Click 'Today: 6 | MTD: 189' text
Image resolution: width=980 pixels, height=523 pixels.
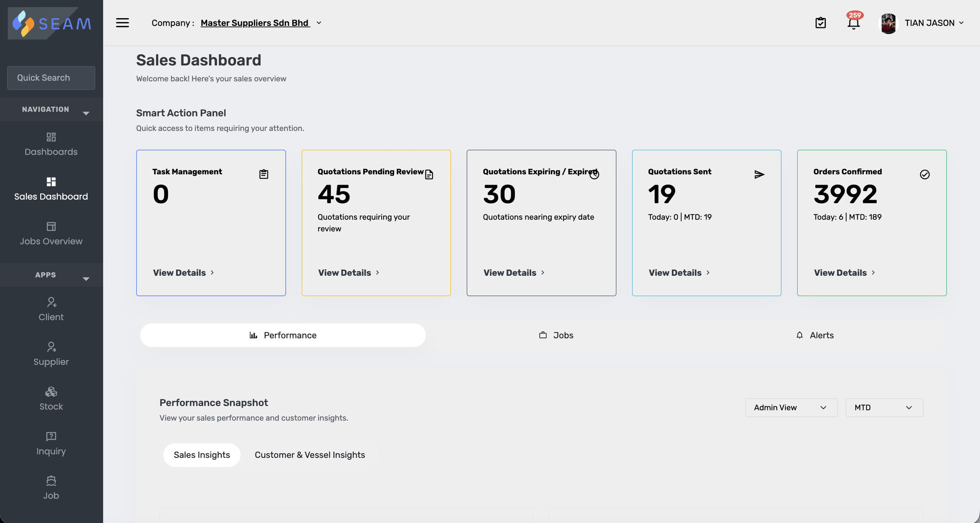(847, 217)
